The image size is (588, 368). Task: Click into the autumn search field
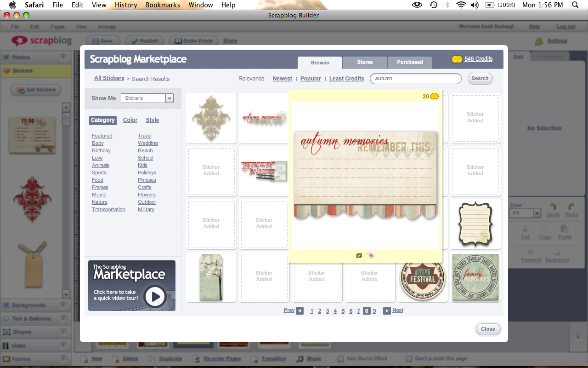click(x=416, y=78)
